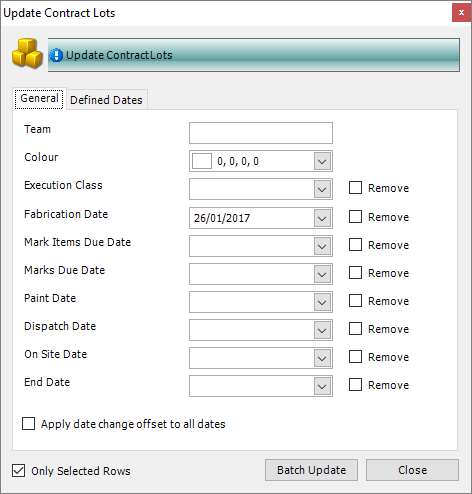Check Remove for Paint Date
472x494 pixels.
(355, 301)
